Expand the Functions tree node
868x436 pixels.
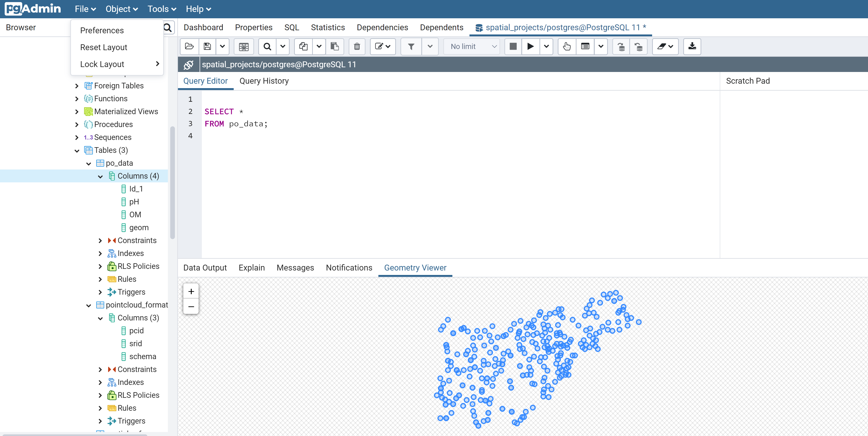[77, 98]
